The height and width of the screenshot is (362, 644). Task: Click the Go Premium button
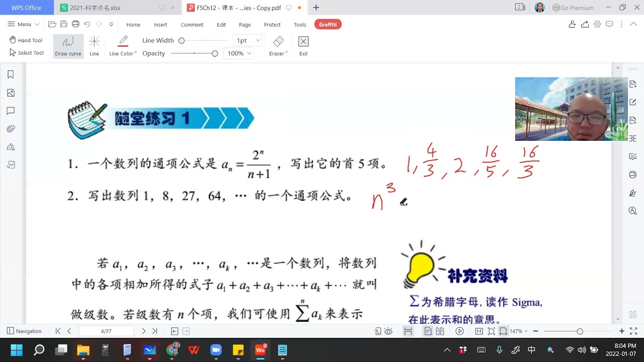(573, 8)
